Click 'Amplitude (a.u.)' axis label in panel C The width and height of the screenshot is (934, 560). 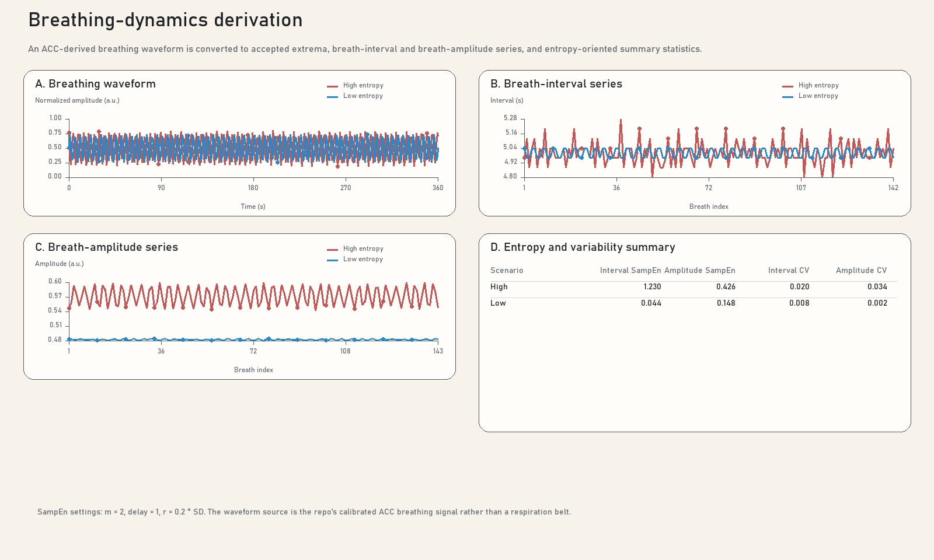(x=60, y=264)
